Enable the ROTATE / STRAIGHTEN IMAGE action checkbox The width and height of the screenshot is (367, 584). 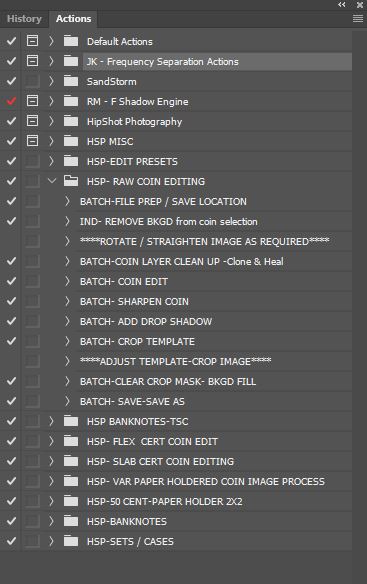(x=11, y=241)
